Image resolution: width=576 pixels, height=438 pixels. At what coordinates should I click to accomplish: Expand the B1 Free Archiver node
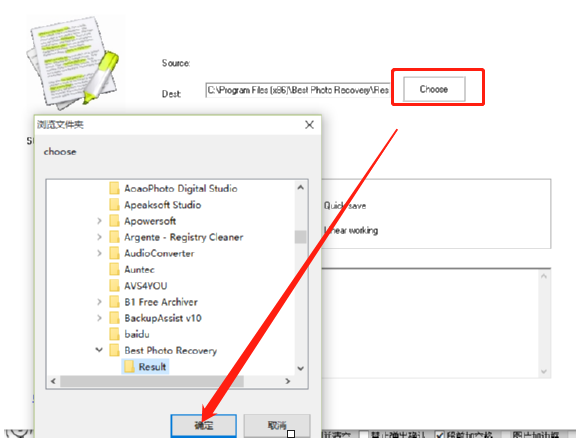99,302
